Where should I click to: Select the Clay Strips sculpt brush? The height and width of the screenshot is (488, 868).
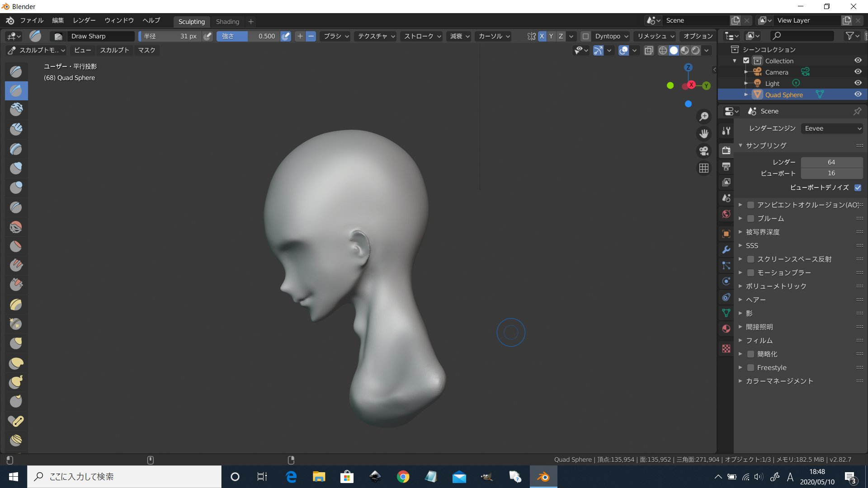[15, 129]
